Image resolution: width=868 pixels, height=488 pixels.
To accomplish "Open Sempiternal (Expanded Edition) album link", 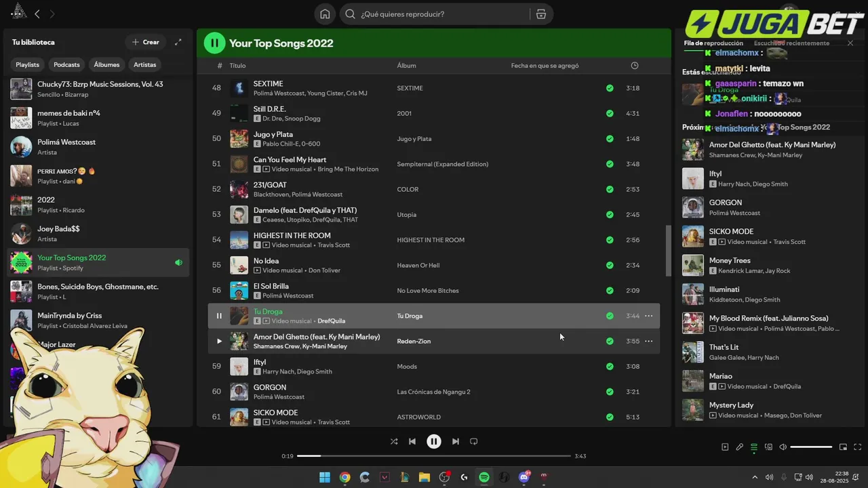I will pyautogui.click(x=442, y=164).
